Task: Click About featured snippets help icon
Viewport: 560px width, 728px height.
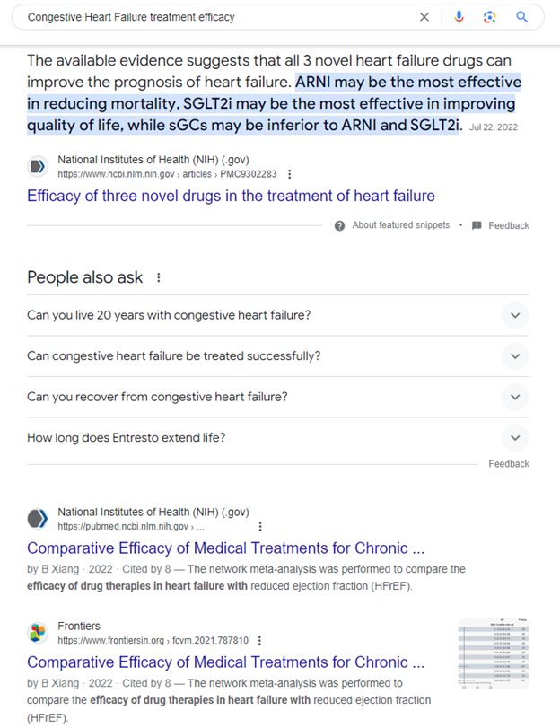Action: 339,225
